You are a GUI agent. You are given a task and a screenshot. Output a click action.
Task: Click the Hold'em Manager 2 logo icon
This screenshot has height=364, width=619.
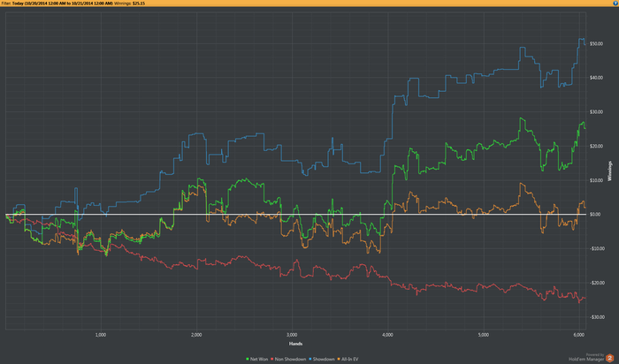pos(610,358)
